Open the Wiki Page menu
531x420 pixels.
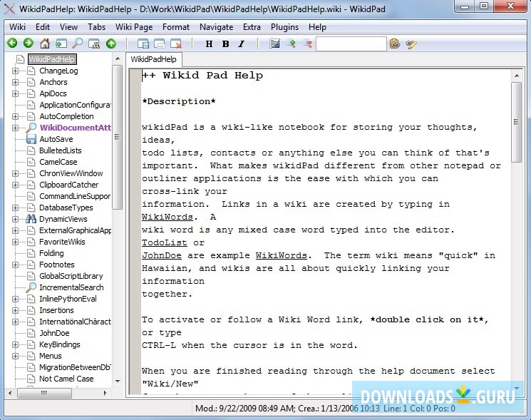tap(134, 27)
